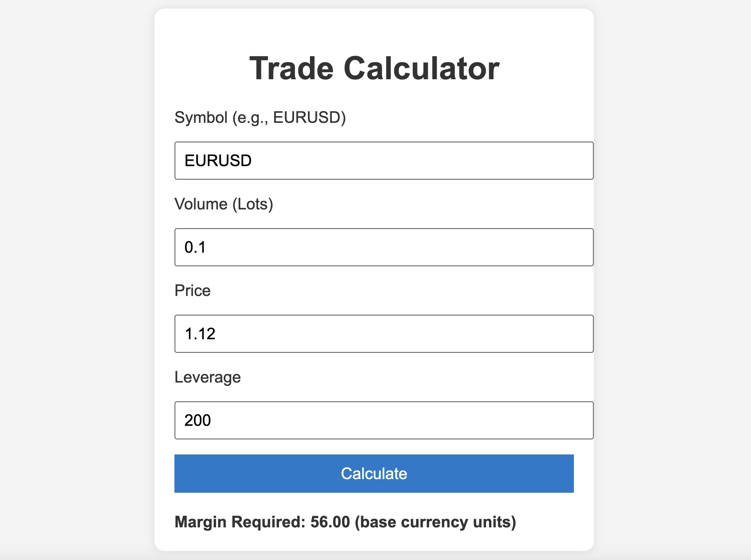Place cursor on the EURUSD symbol text
751x560 pixels.
pyautogui.click(x=218, y=161)
